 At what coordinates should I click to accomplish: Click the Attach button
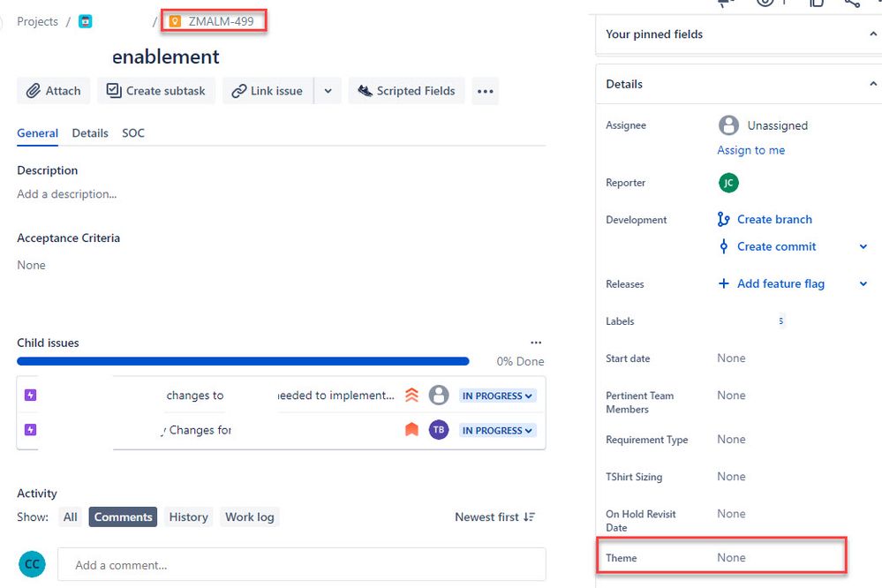(54, 91)
